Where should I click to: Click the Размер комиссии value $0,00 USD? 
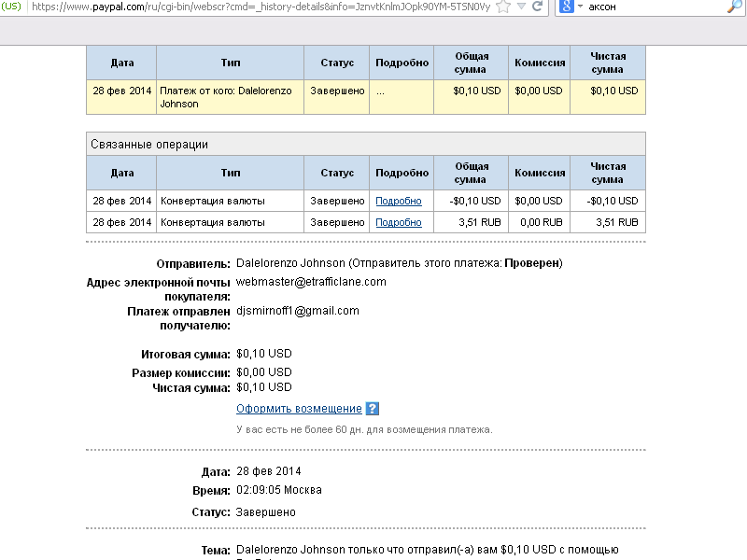pos(264,372)
